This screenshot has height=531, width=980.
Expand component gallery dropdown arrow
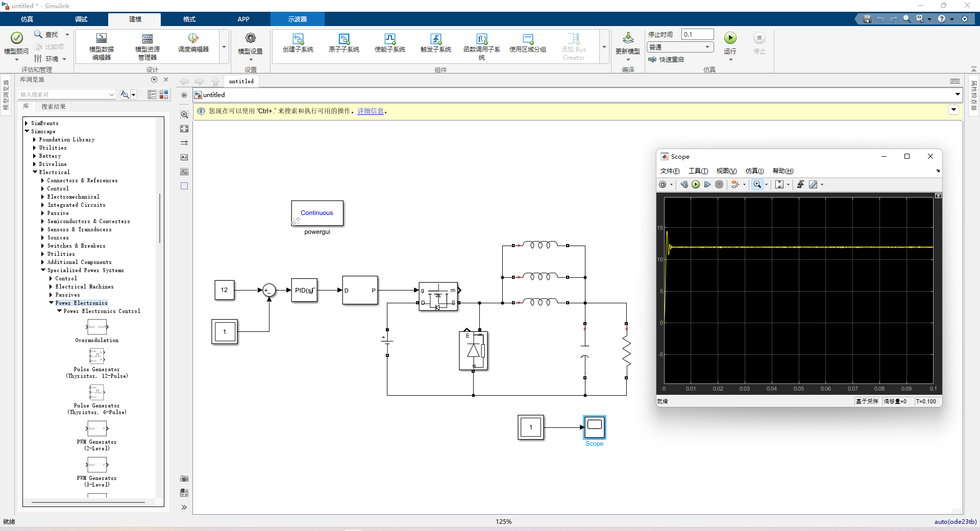tap(604, 47)
